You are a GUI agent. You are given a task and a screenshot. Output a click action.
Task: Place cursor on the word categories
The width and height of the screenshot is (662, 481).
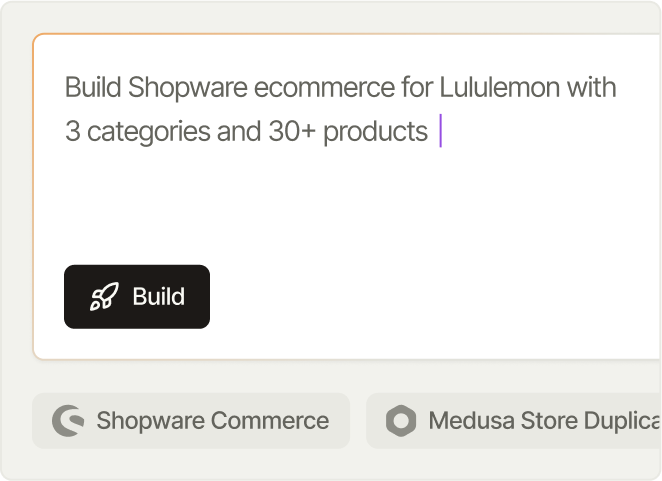tap(148, 131)
